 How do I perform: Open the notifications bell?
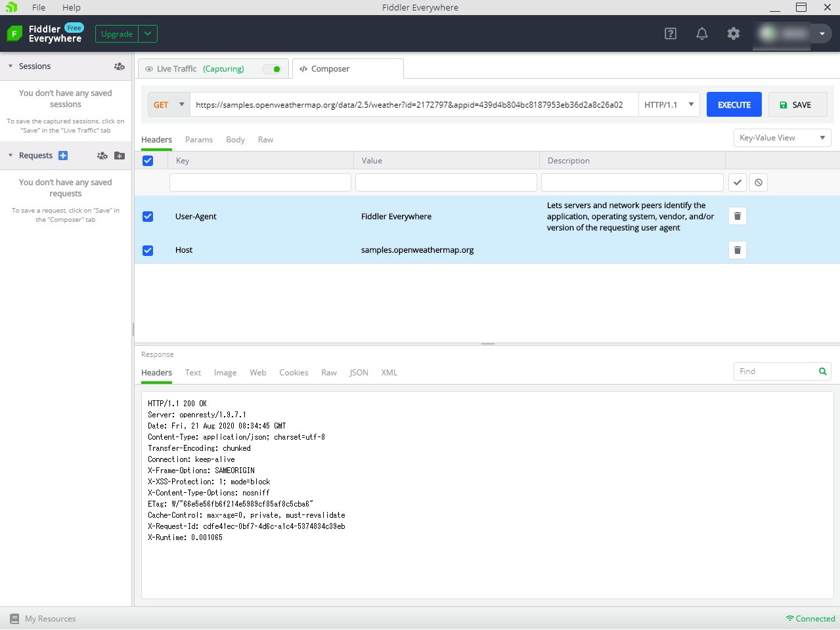[702, 33]
